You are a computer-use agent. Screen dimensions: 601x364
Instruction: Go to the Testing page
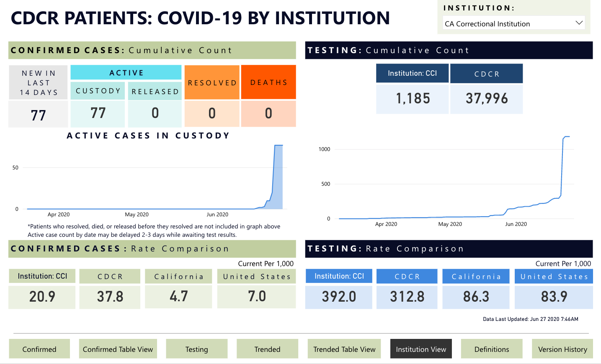pos(196,349)
